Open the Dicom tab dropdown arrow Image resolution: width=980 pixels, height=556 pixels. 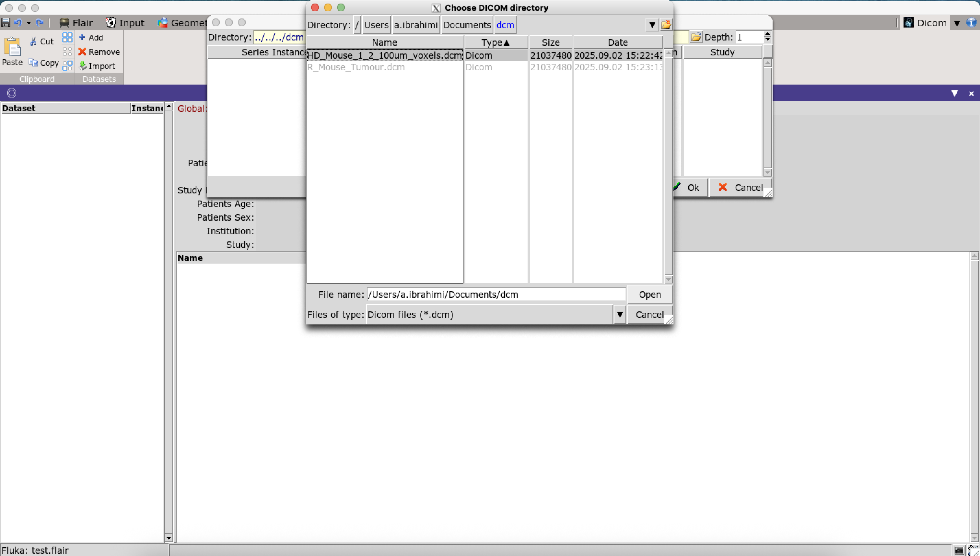pos(957,23)
